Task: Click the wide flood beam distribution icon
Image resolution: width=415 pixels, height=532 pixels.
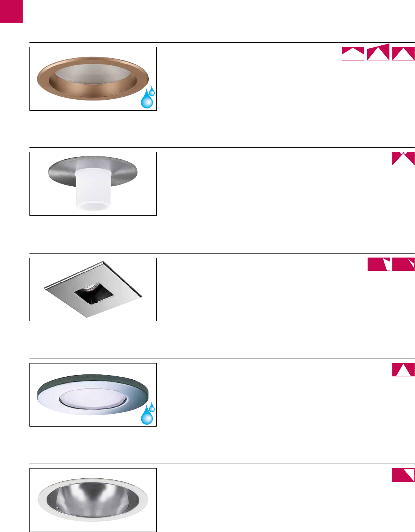Action: 353,54
